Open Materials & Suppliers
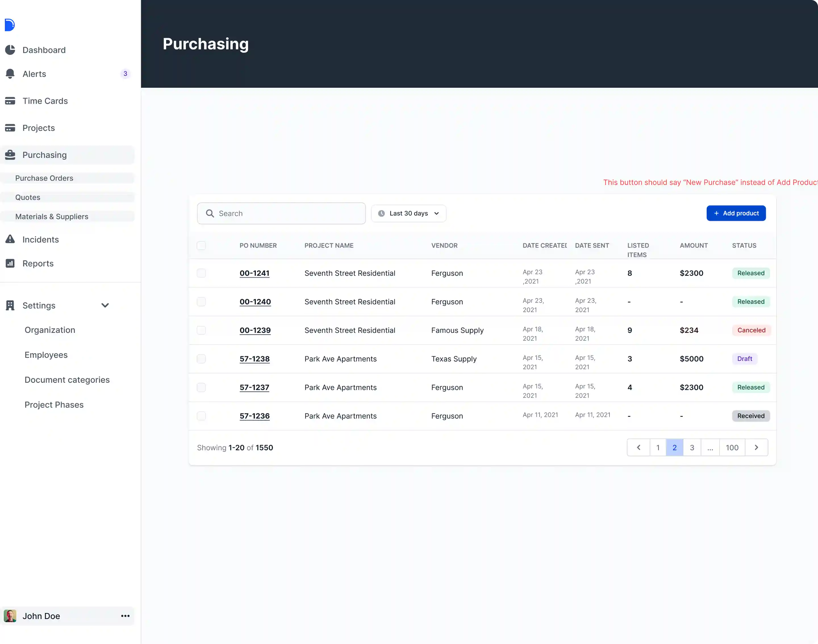Screen dimensions: 818x644 tap(52, 216)
